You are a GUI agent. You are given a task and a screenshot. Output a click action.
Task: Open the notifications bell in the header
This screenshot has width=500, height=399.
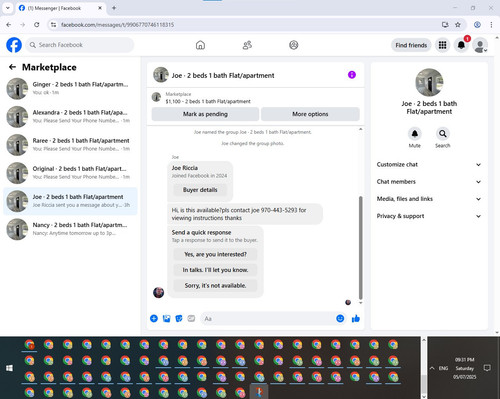tap(461, 45)
